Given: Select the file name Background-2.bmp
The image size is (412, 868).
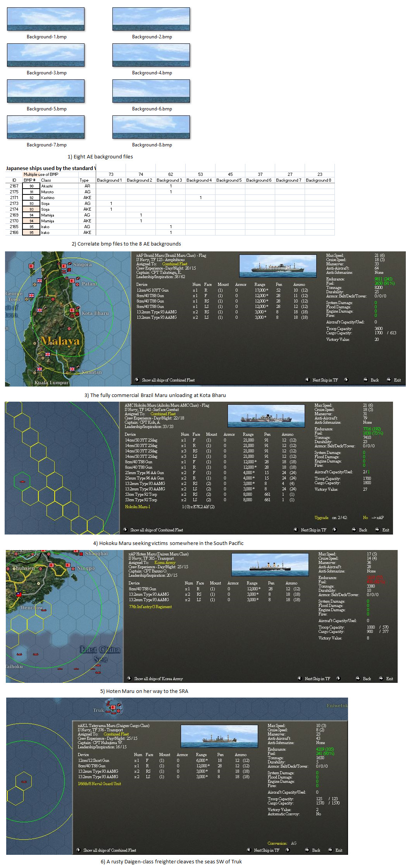Looking at the screenshot, I should (152, 37).
